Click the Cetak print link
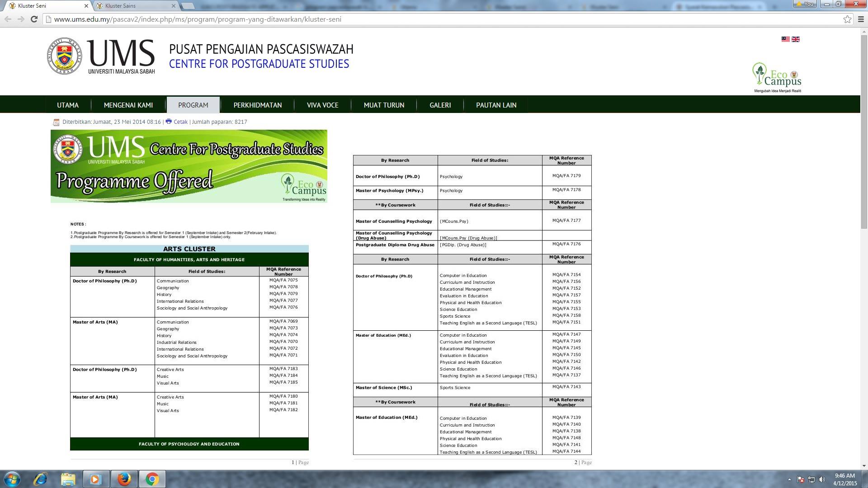This screenshot has width=868, height=488. click(180, 122)
